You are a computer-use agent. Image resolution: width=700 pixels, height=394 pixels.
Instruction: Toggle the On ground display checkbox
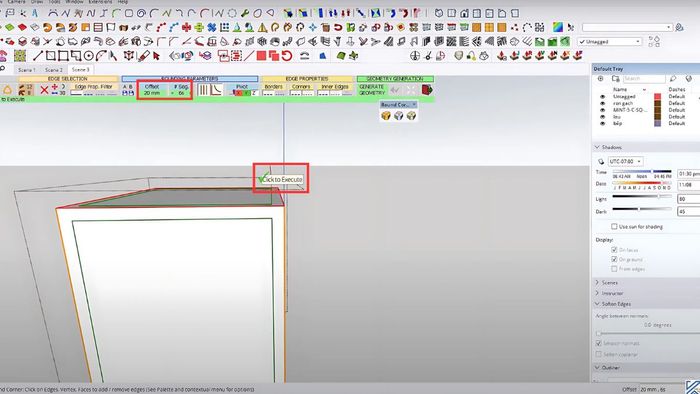click(614, 259)
